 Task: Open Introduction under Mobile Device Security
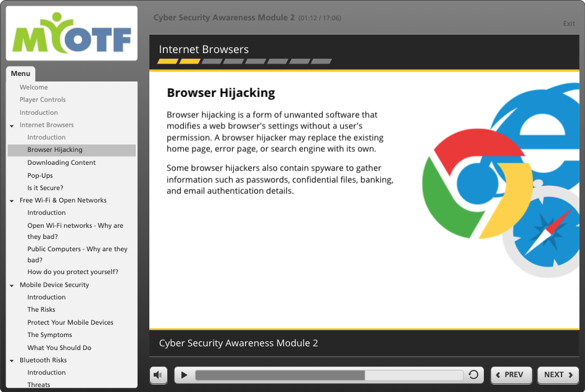[46, 297]
